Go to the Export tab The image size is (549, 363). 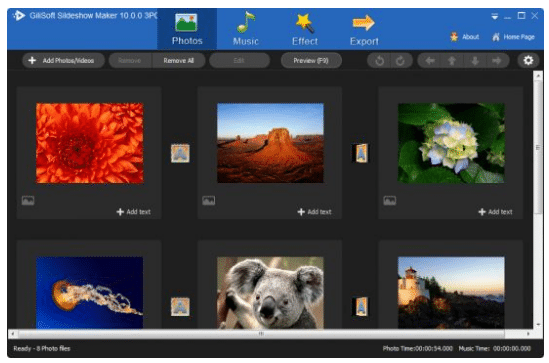tap(364, 29)
